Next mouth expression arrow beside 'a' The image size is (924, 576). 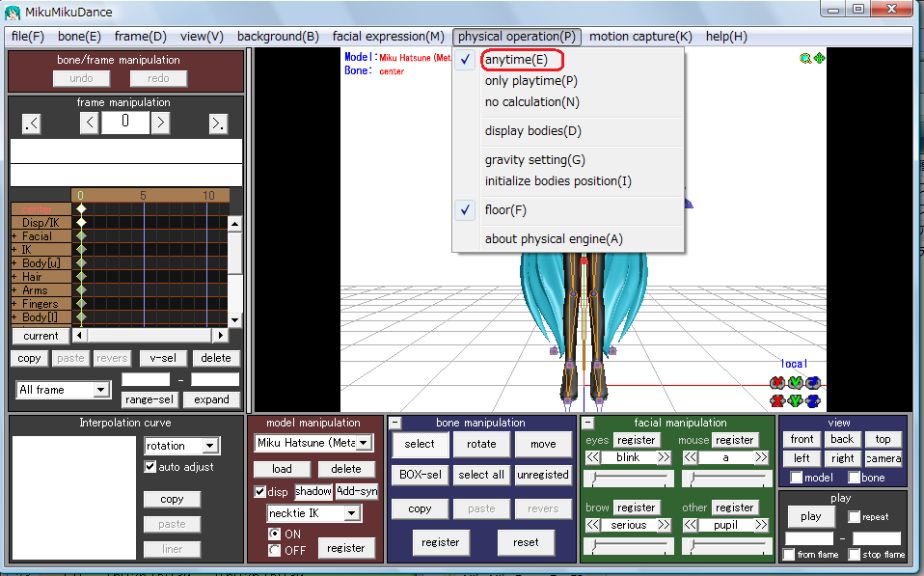(x=761, y=457)
